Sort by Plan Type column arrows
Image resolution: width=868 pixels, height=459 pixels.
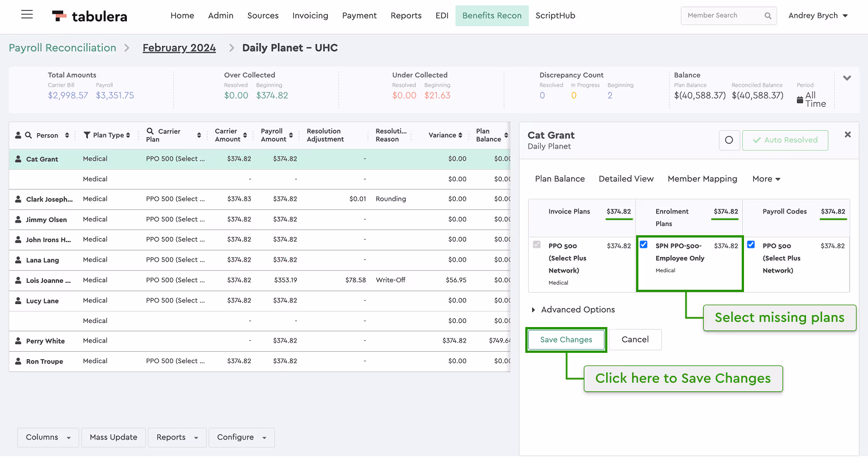(x=128, y=135)
